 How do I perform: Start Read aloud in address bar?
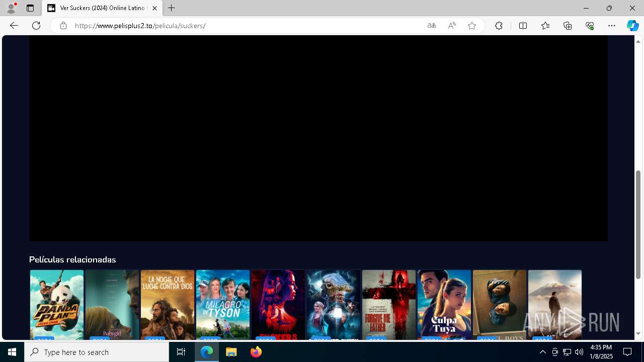coord(452,26)
